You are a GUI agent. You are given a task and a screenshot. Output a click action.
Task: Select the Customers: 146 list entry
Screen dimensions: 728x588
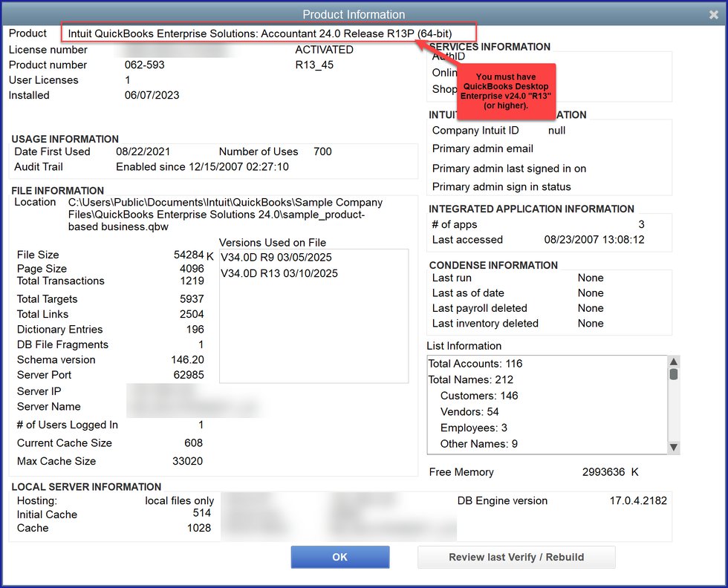click(x=479, y=396)
